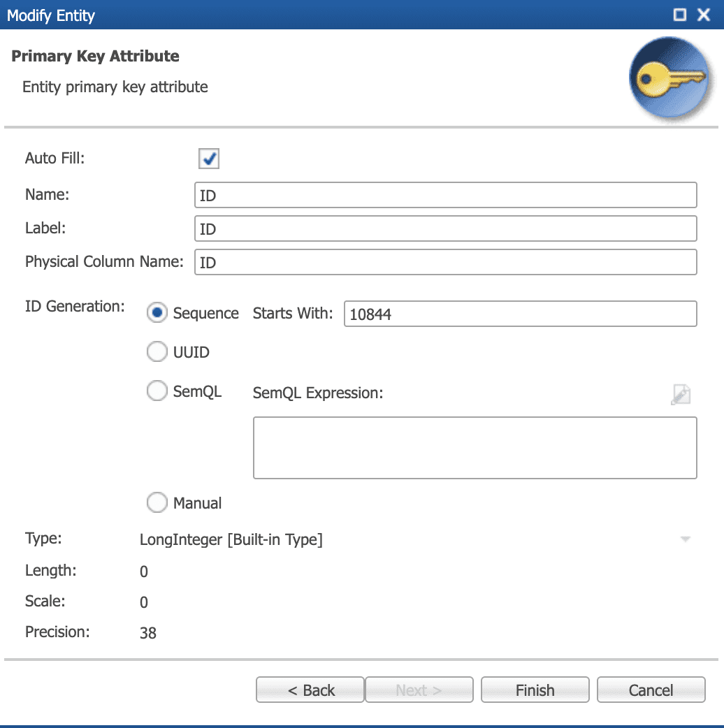Image resolution: width=724 pixels, height=728 pixels.
Task: Maximize the Modify Entity dialog
Action: (x=679, y=15)
